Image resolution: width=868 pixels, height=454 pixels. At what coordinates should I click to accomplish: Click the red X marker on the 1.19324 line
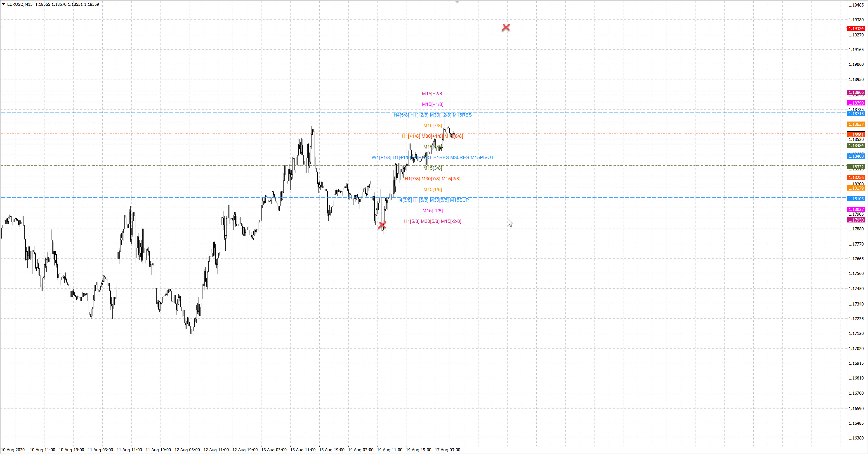click(x=505, y=27)
